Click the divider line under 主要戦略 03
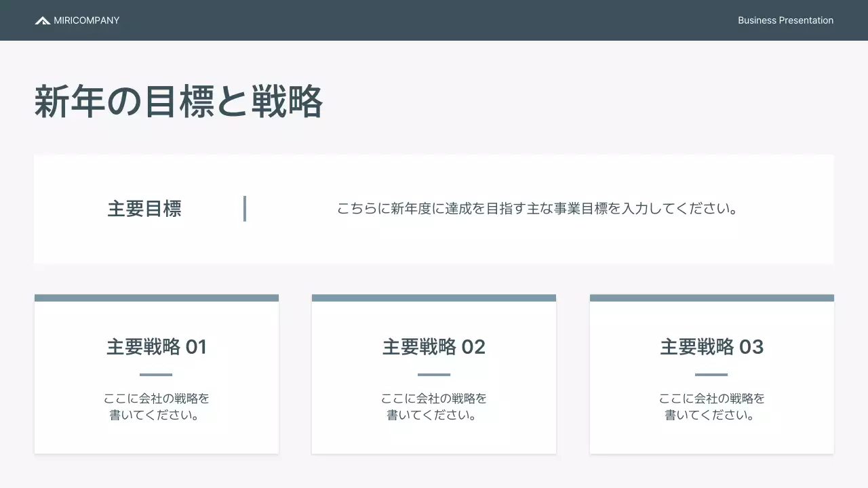The width and height of the screenshot is (868, 488). 712,373
